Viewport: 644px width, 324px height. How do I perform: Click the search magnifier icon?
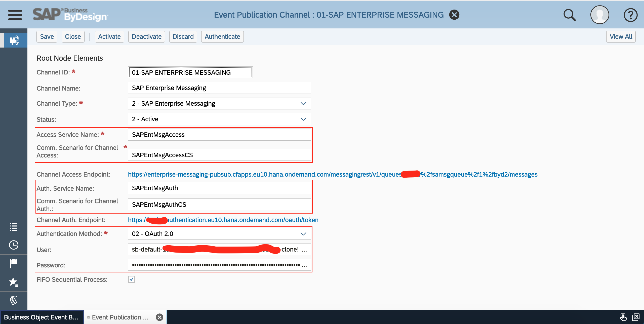point(569,15)
